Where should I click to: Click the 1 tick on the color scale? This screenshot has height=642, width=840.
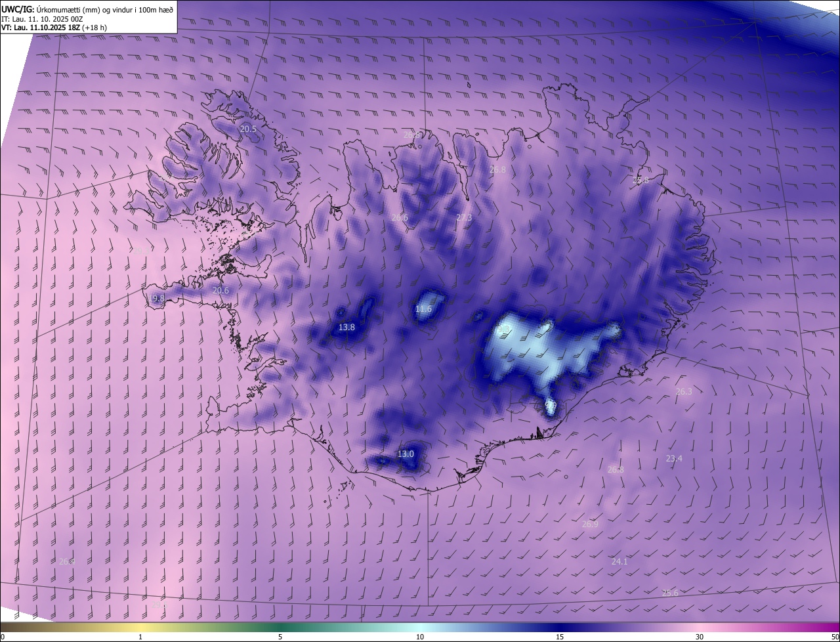[x=140, y=637]
